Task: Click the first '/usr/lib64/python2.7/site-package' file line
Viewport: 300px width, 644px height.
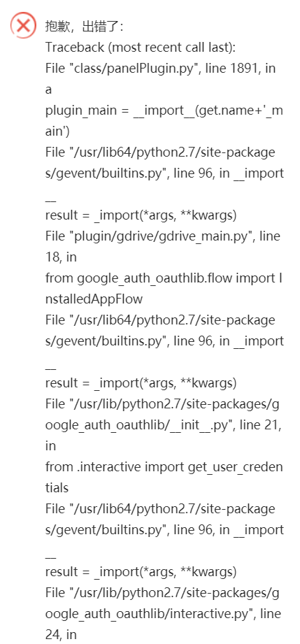Action: [x=160, y=152]
